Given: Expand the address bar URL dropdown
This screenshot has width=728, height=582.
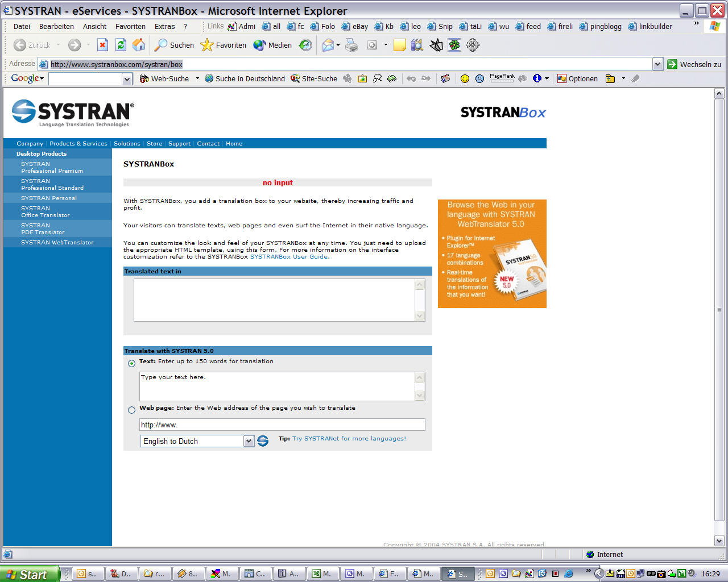Looking at the screenshot, I should tap(657, 64).
